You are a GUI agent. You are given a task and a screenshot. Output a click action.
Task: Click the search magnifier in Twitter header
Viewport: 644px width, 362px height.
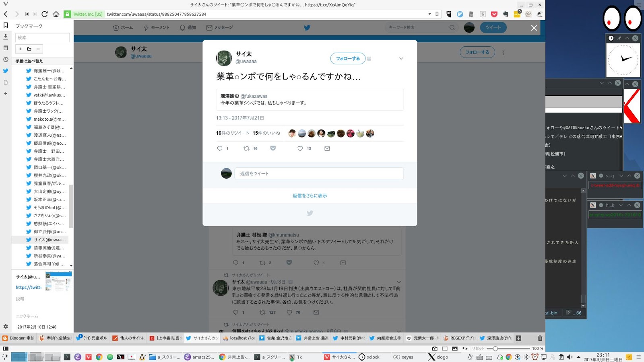click(452, 27)
